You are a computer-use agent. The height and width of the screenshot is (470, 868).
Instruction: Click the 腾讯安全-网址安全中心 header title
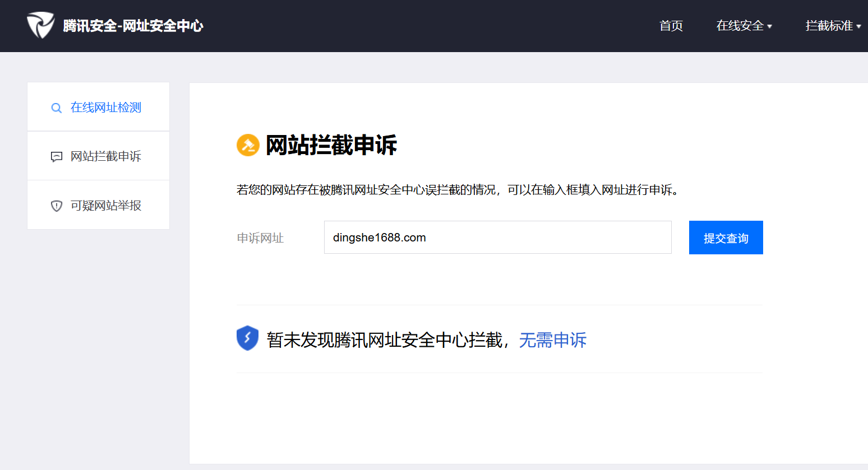pyautogui.click(x=133, y=26)
